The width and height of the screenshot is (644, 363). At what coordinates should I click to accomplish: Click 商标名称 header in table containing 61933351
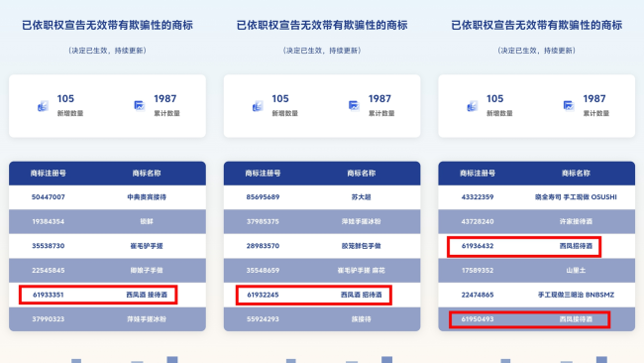147,174
